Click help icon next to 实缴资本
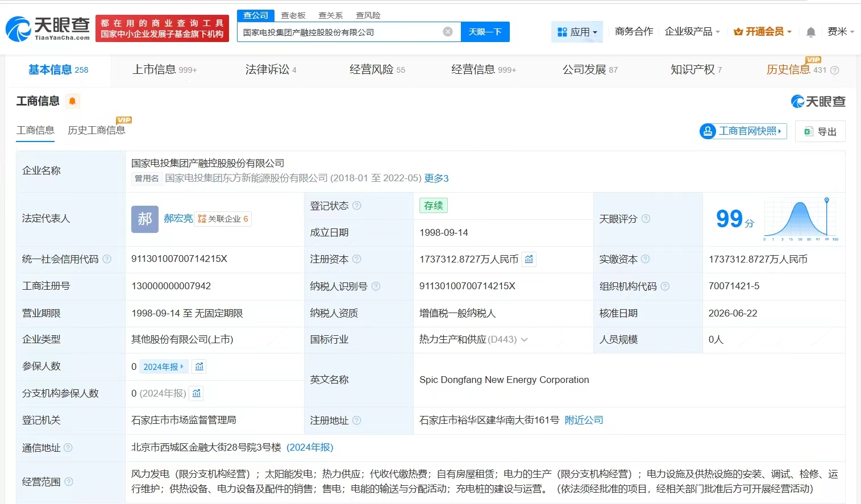 pos(646,259)
